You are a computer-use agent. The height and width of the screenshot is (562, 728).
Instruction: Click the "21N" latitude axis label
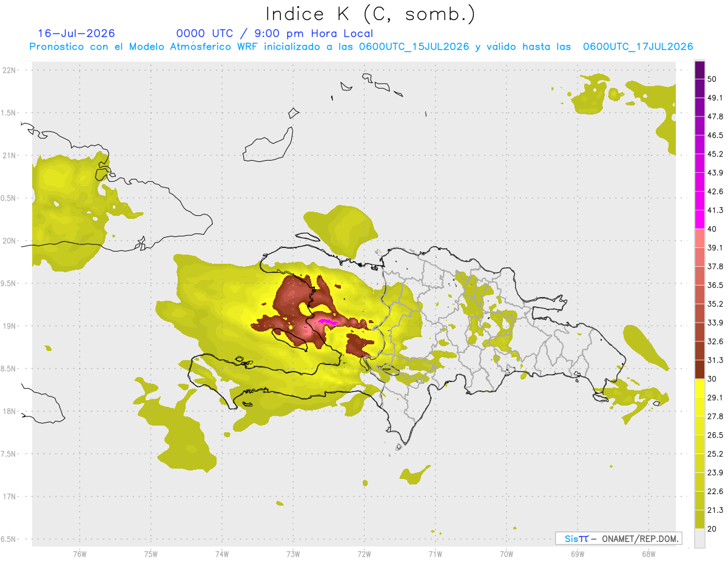tap(10, 156)
